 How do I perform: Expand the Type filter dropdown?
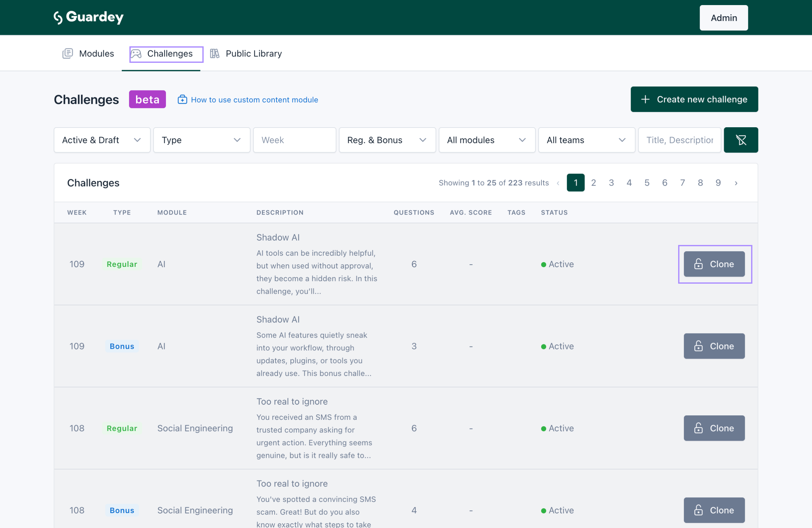(202, 140)
